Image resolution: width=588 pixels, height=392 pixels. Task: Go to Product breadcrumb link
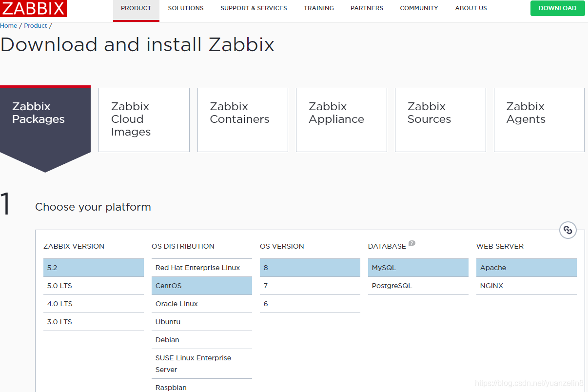point(36,26)
